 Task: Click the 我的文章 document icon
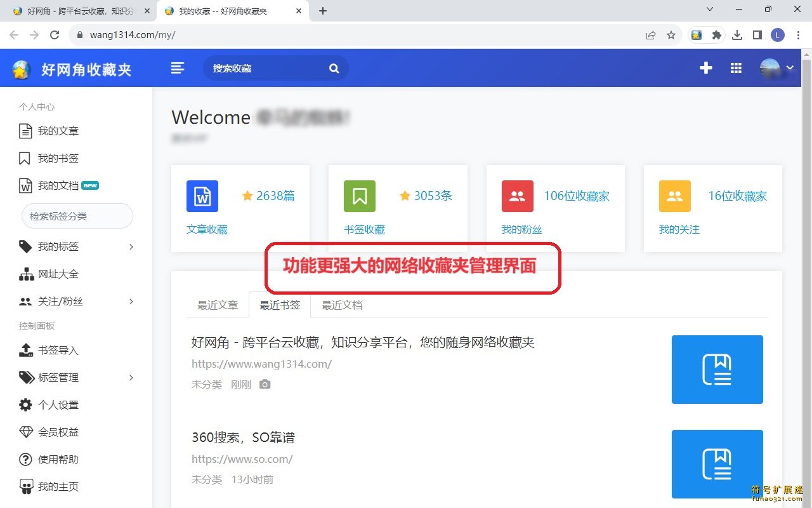coord(25,131)
